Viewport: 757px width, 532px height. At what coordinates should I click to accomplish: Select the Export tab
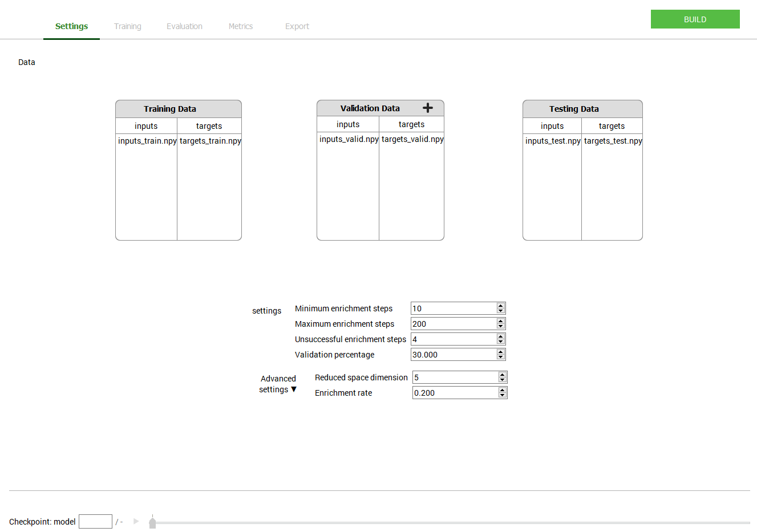(x=297, y=26)
